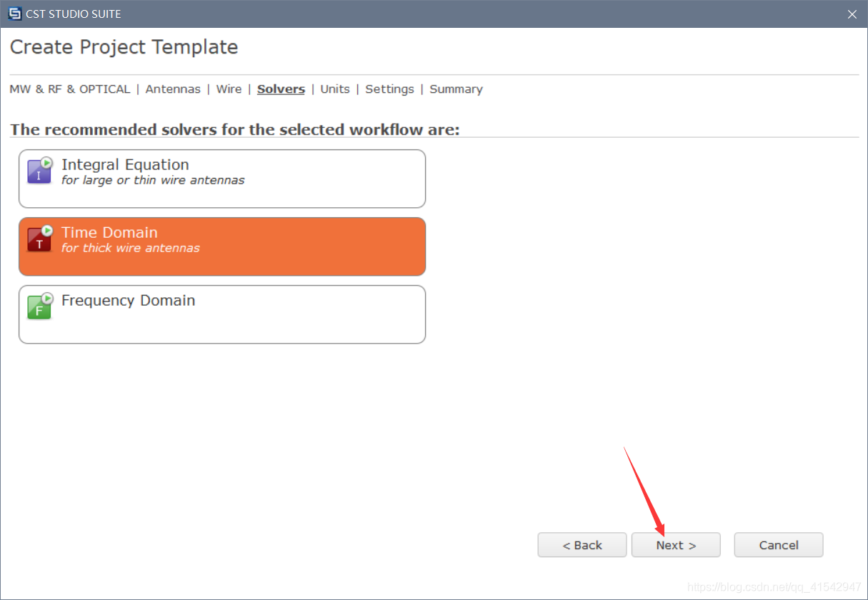This screenshot has width=868, height=600.
Task: Click the Integral Equation solver icon
Action: click(x=40, y=170)
